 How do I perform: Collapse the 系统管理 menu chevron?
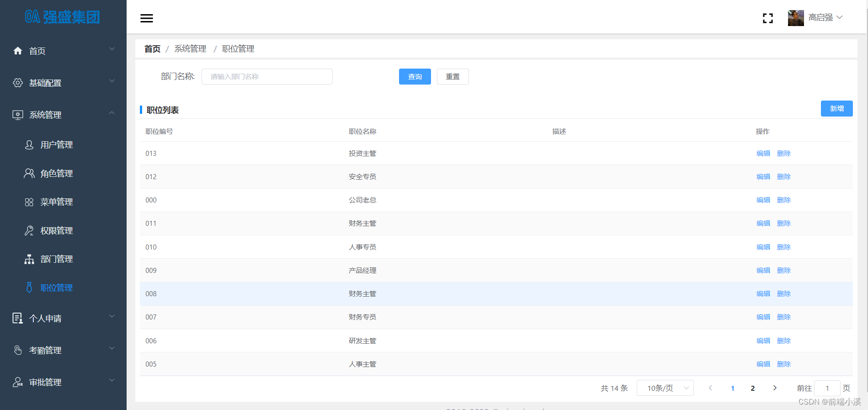click(112, 113)
